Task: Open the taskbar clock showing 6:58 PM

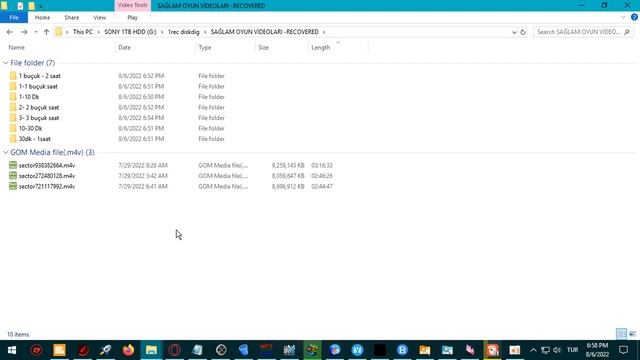Action: tap(597, 350)
